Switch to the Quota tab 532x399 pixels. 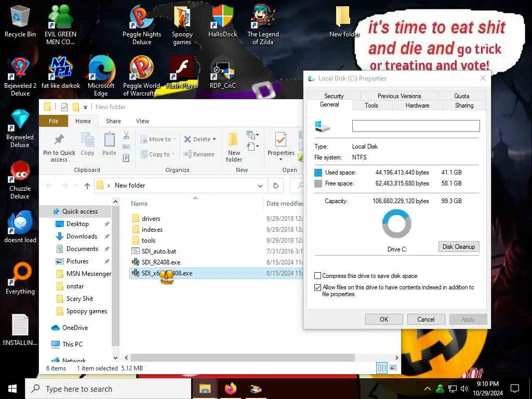[x=462, y=96]
